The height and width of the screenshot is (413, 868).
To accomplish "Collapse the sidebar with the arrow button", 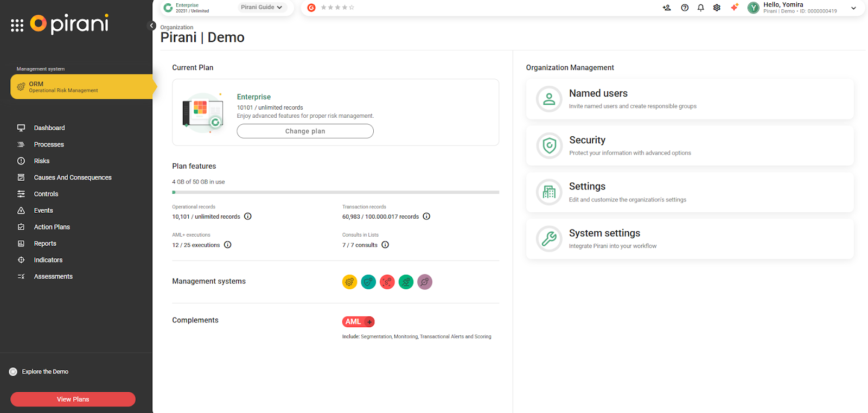I will coord(152,26).
